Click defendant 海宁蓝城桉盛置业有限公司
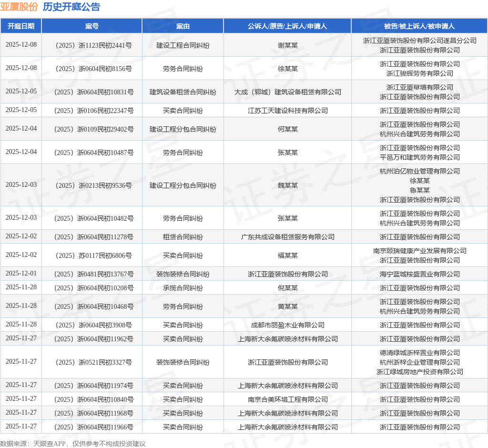488x448 pixels. pos(419,274)
